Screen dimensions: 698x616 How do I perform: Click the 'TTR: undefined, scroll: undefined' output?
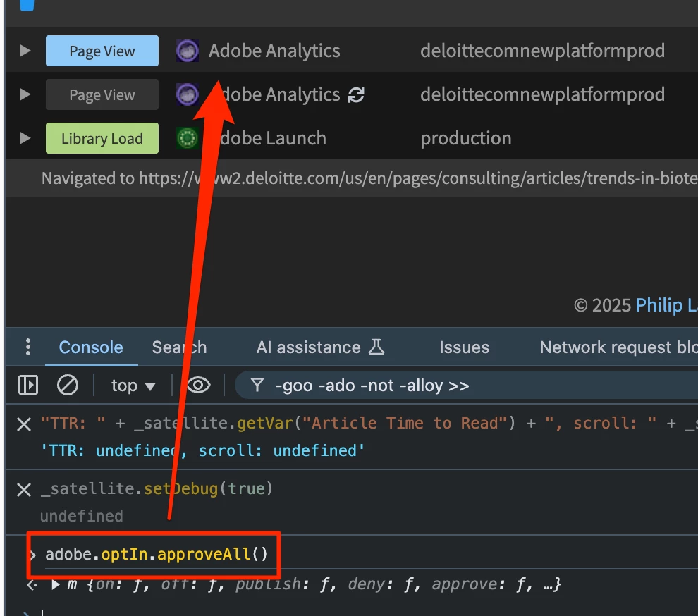(x=202, y=450)
